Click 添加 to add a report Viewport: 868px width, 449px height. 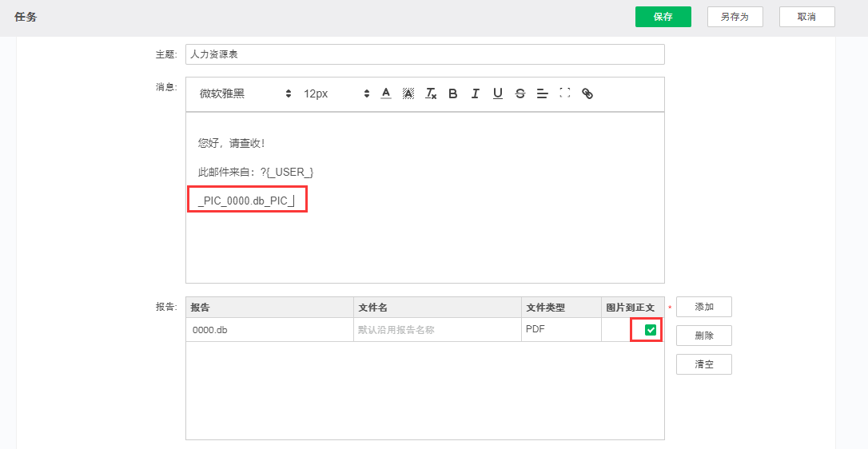(704, 307)
